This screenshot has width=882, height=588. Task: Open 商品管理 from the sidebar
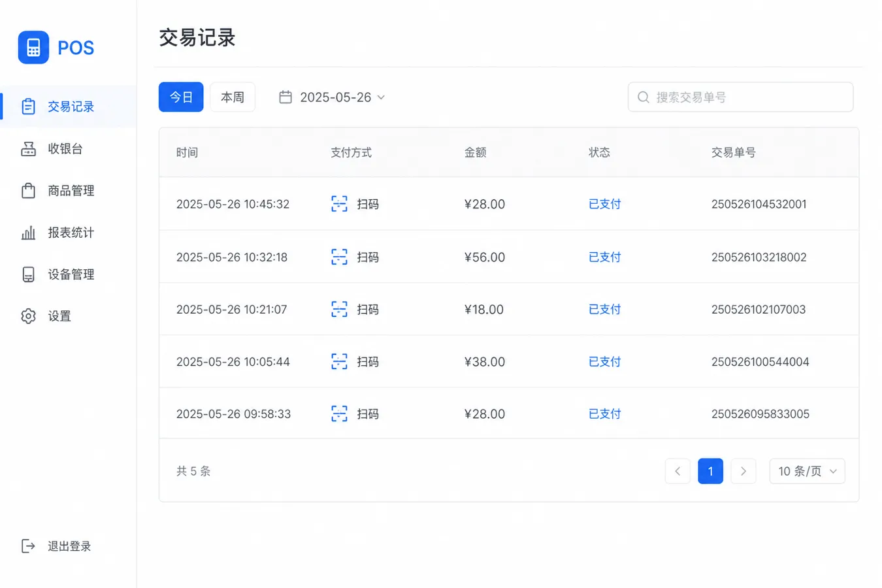[68, 190]
